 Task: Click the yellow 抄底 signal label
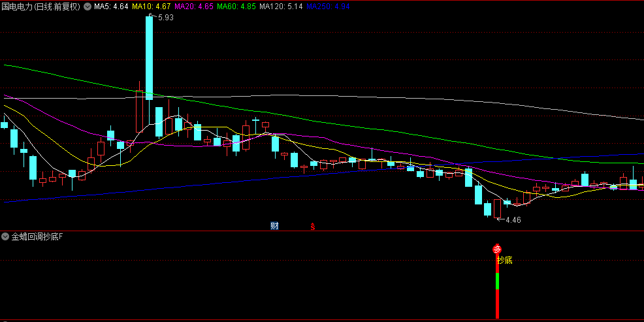point(505,260)
